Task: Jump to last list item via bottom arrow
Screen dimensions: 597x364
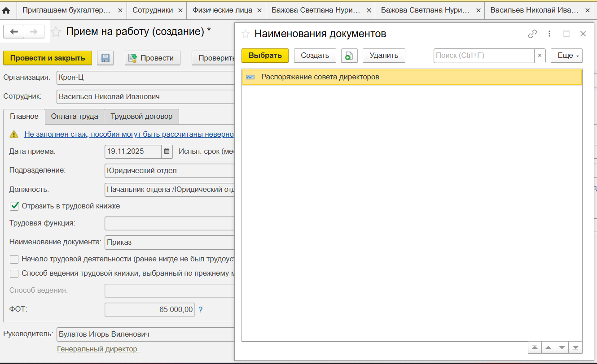Action: [x=575, y=347]
